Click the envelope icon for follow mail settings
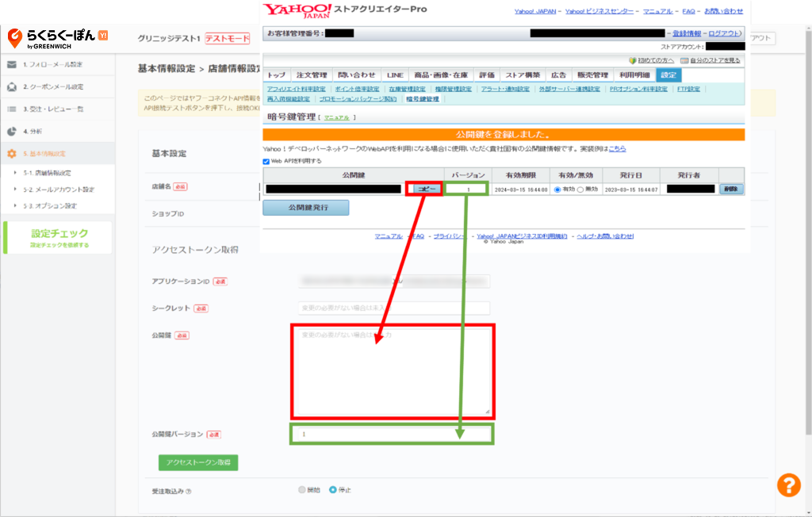 pyautogui.click(x=11, y=64)
